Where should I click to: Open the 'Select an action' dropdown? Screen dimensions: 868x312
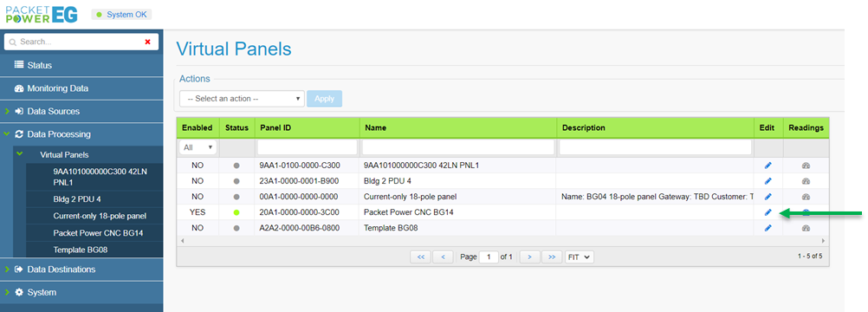(x=242, y=99)
